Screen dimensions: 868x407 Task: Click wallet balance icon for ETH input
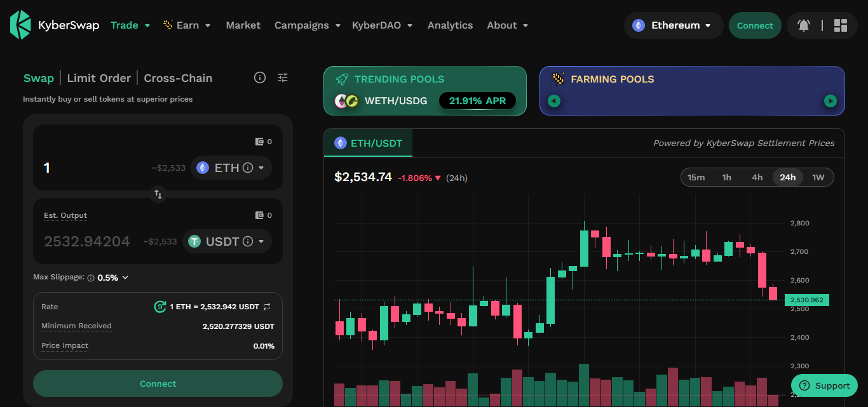259,142
